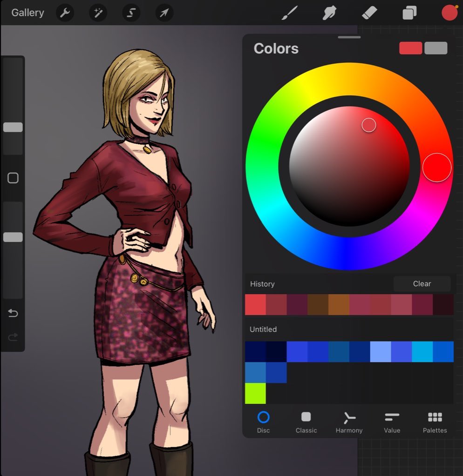Switch to the Disc color tab

click(263, 422)
